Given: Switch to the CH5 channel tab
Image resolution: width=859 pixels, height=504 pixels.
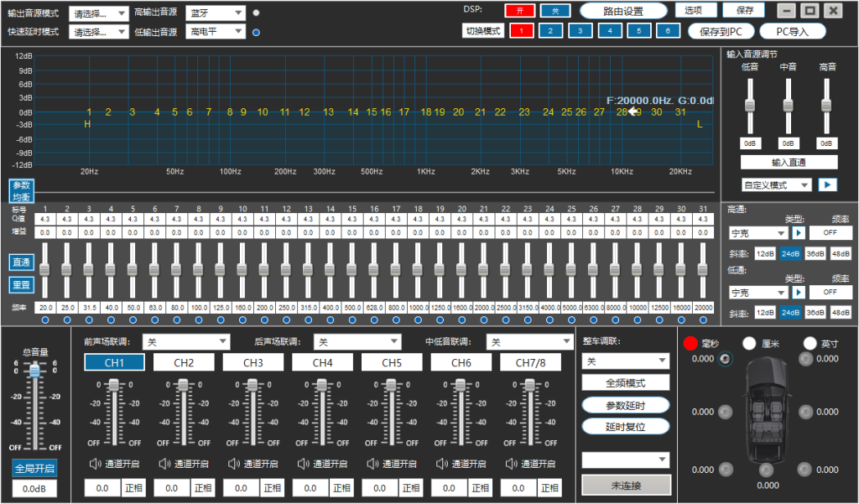Looking at the screenshot, I should (392, 362).
